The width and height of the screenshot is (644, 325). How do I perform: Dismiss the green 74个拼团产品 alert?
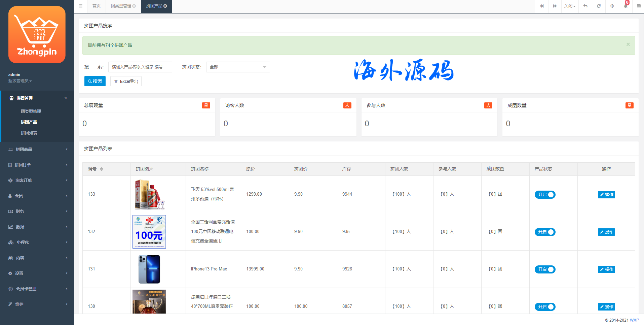[628, 44]
